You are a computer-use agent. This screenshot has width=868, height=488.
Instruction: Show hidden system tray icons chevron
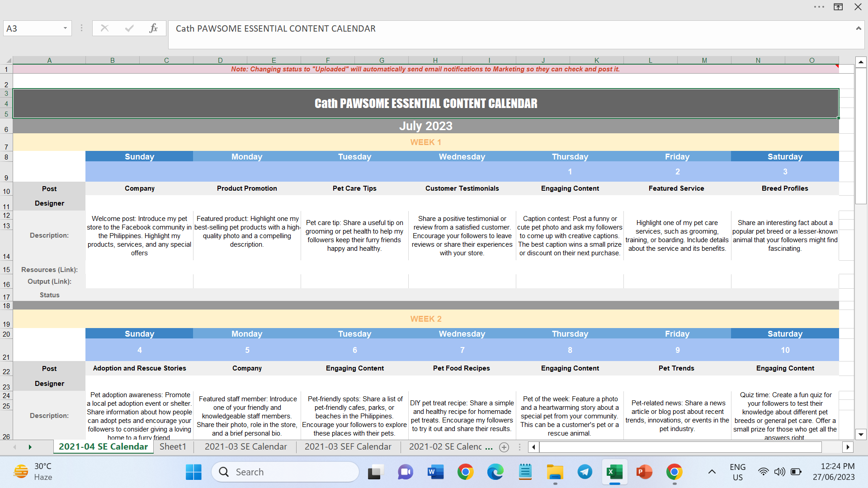[712, 472]
